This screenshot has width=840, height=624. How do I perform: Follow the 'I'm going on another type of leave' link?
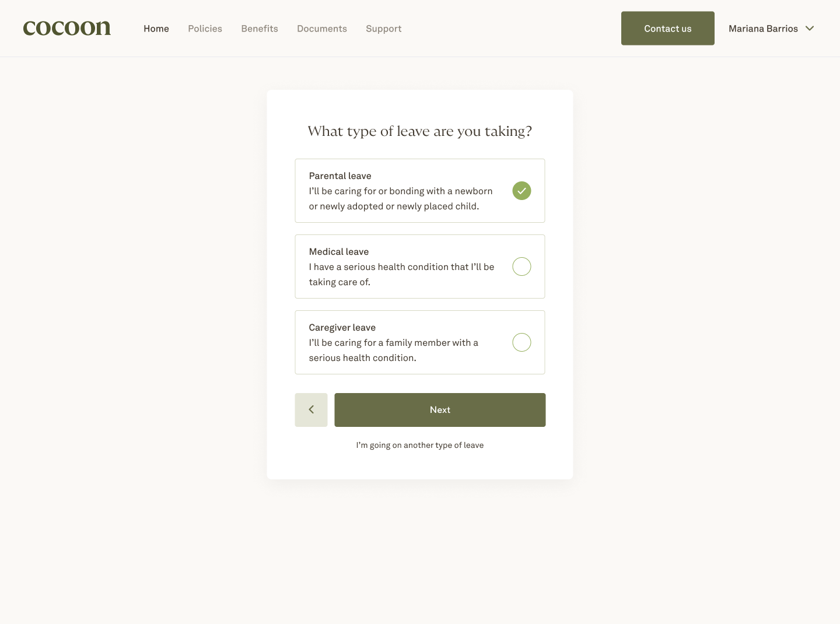420,445
